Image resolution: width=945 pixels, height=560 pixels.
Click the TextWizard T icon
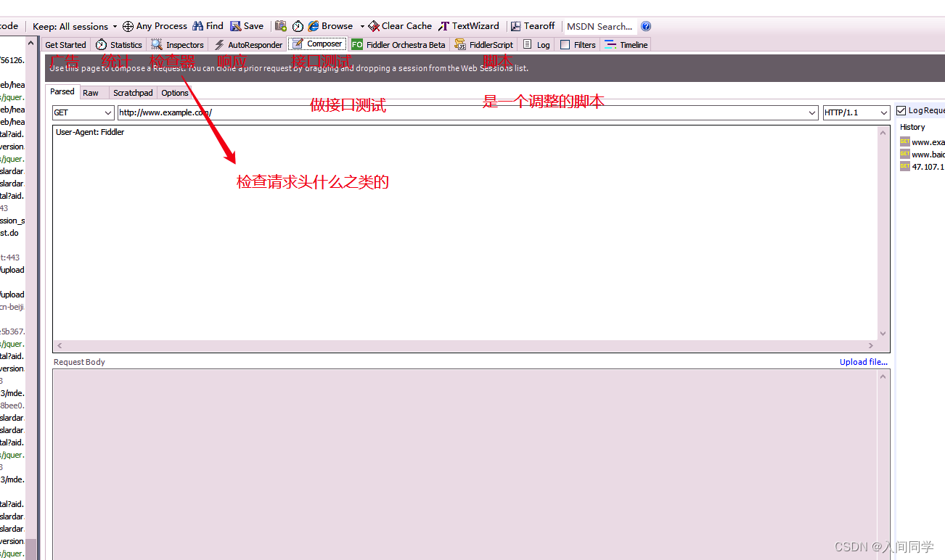point(444,26)
